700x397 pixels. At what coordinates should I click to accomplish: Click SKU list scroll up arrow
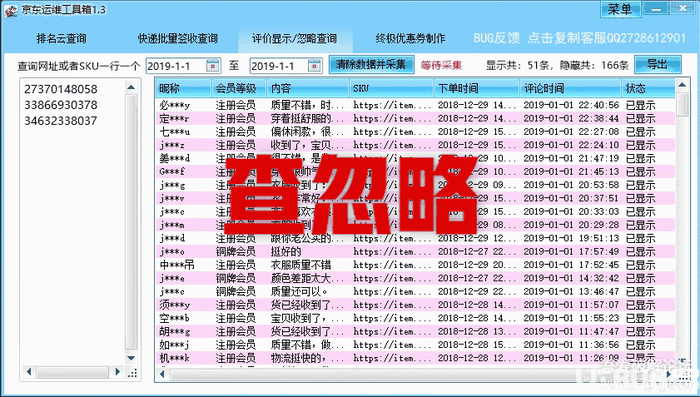[131, 88]
